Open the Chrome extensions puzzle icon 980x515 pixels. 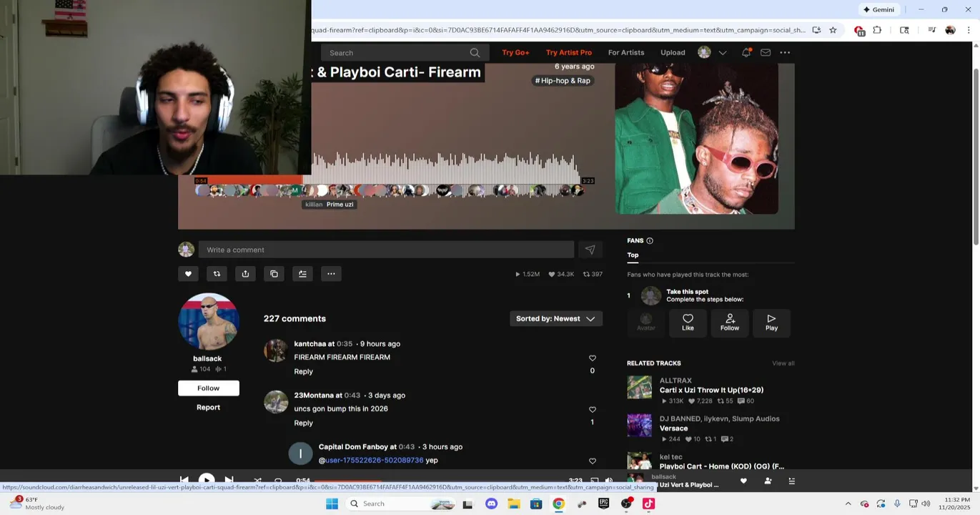877,30
